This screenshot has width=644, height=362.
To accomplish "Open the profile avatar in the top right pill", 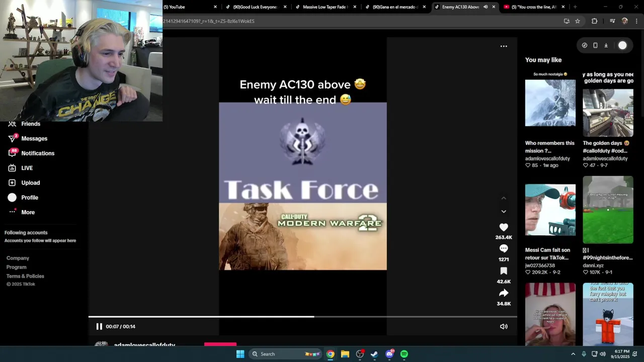I will click(x=622, y=45).
